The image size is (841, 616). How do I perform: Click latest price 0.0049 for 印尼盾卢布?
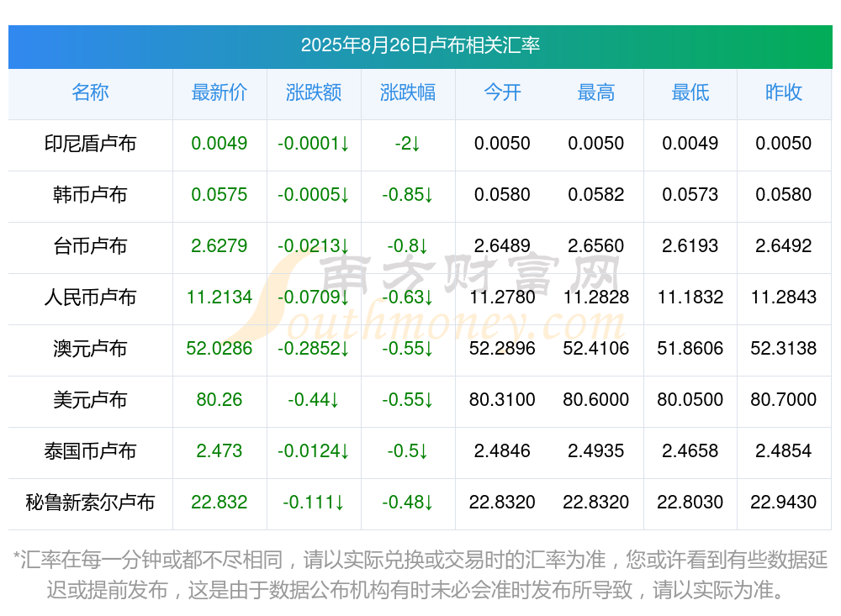[220, 144]
